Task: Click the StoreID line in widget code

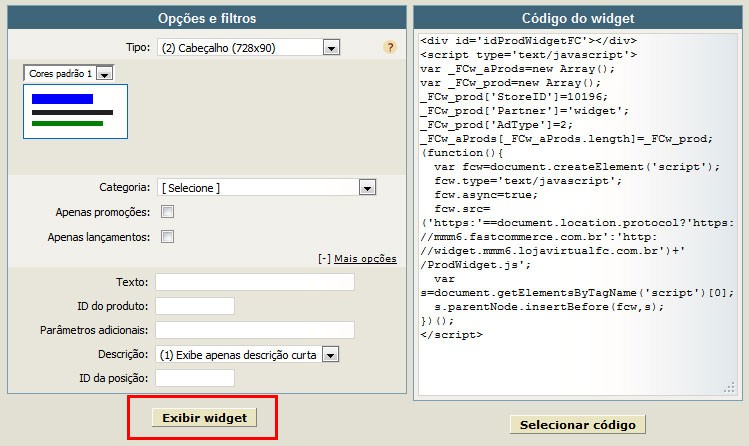Action: click(x=514, y=96)
